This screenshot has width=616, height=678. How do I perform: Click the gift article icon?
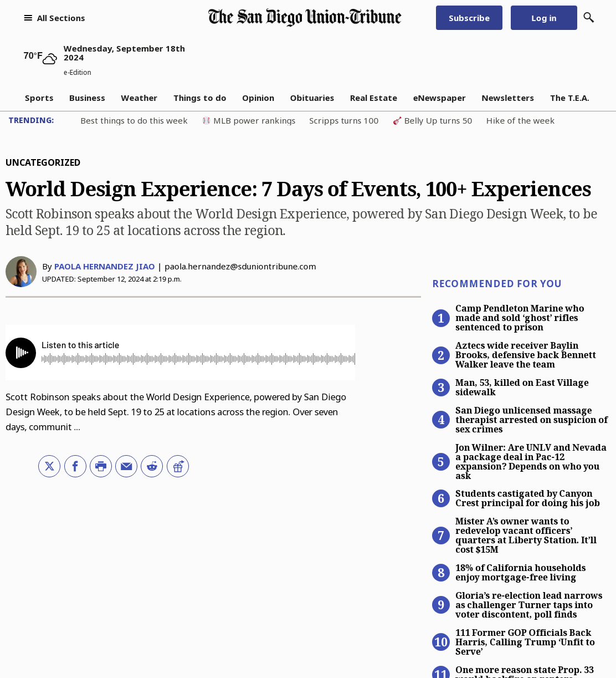[178, 466]
